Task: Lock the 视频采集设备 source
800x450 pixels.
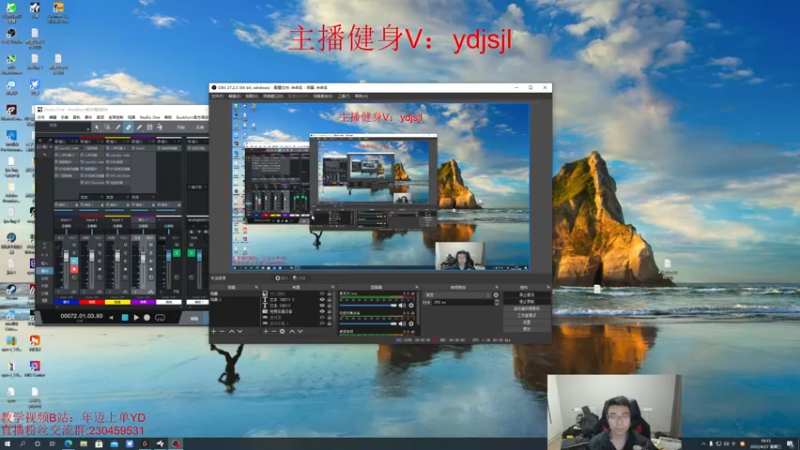Action: click(x=329, y=311)
